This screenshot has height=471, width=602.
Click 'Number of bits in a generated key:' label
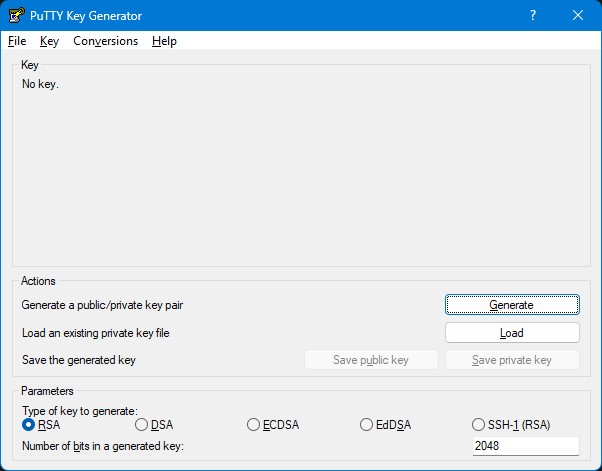pyautogui.click(x=103, y=446)
